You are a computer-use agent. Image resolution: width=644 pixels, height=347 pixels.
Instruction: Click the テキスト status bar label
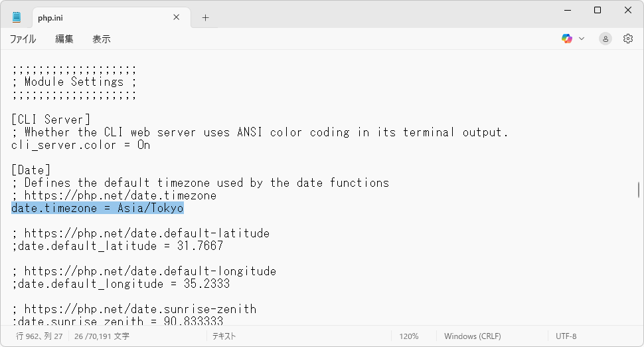point(224,336)
